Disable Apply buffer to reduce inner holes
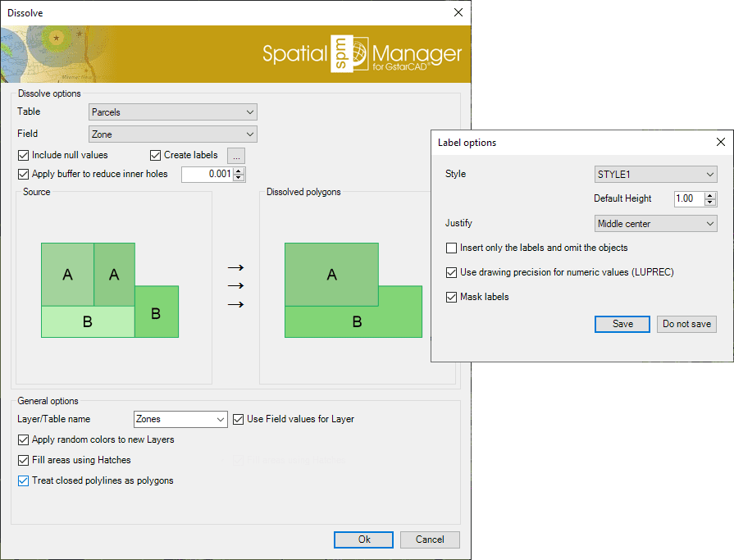734x560 pixels. [x=23, y=174]
